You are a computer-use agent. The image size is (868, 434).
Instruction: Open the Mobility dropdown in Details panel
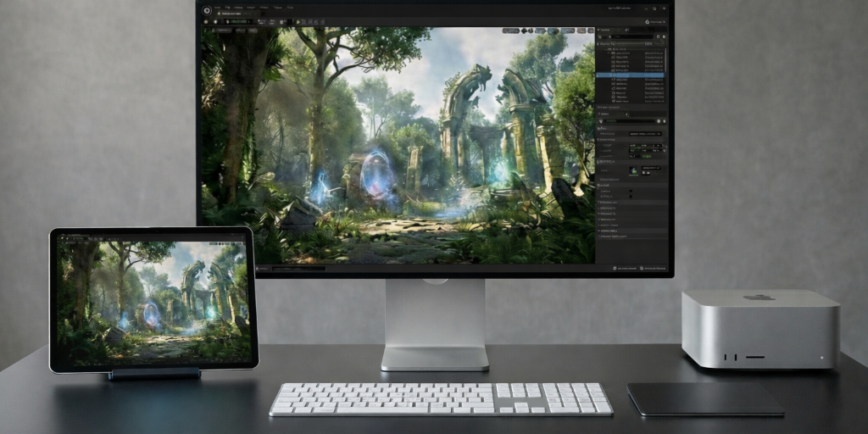tap(644, 133)
